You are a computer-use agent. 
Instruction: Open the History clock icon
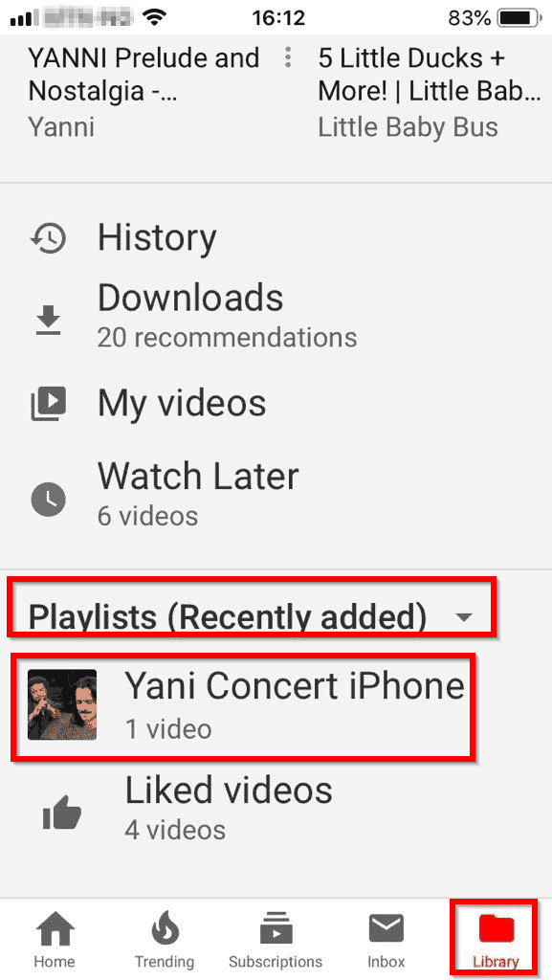48,238
